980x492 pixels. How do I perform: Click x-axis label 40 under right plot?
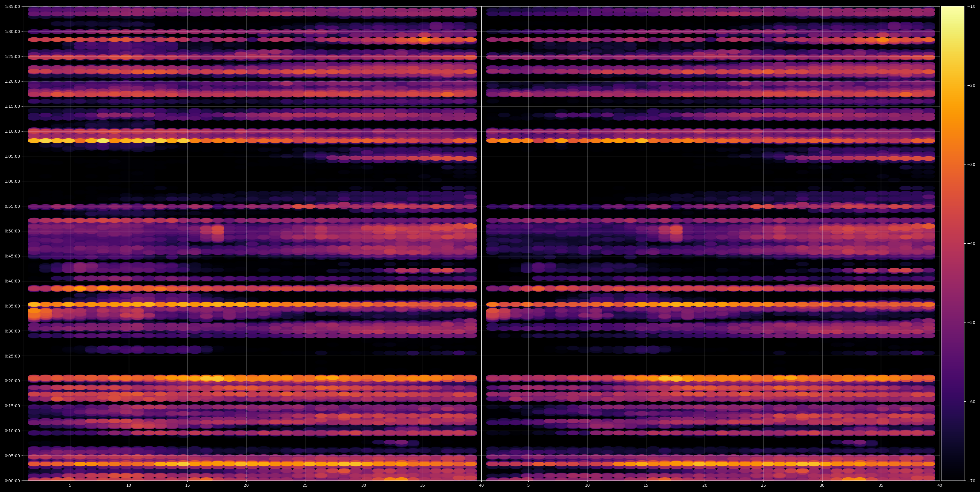pos(940,486)
